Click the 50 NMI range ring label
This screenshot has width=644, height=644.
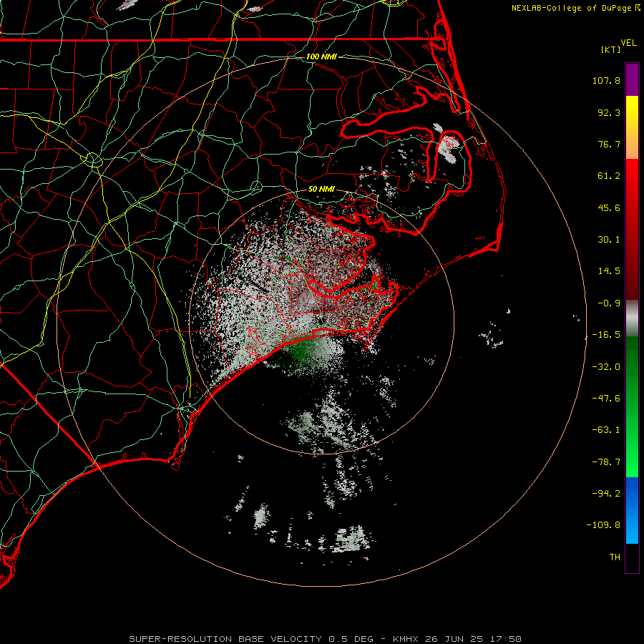tap(321, 190)
